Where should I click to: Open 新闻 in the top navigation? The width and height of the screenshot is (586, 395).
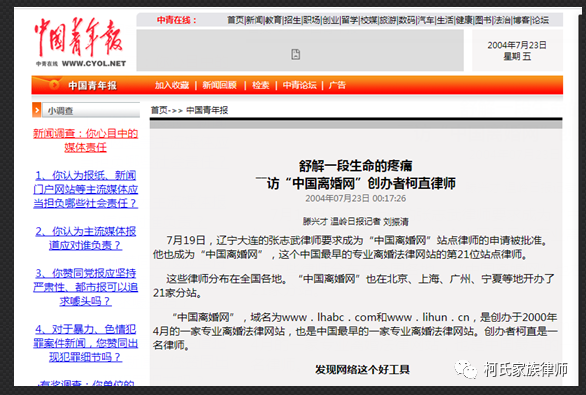click(x=255, y=20)
